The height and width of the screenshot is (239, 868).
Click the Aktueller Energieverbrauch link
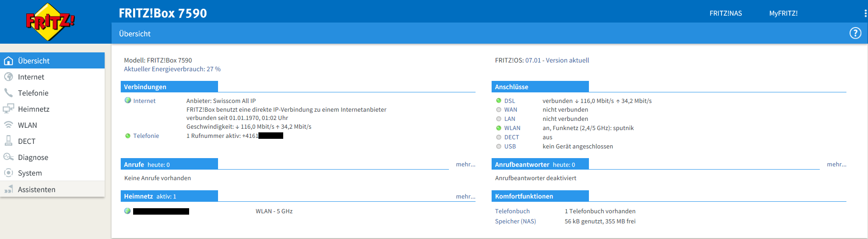(172, 69)
